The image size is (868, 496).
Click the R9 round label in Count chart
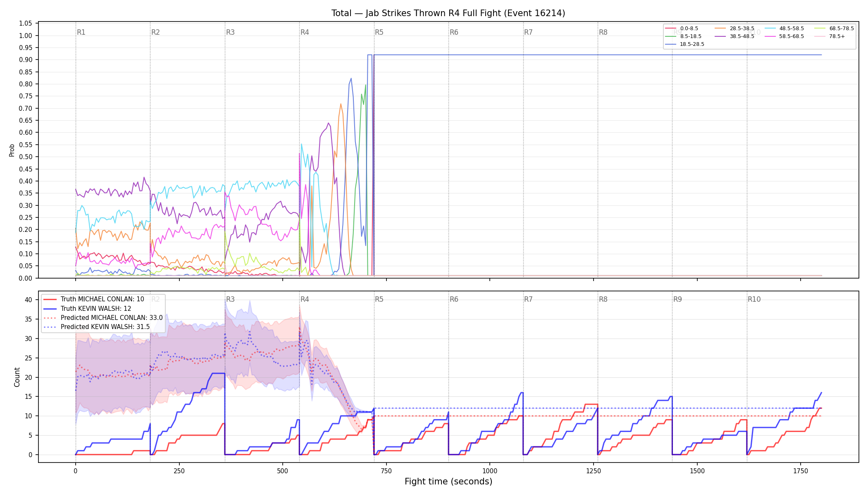click(x=677, y=299)
